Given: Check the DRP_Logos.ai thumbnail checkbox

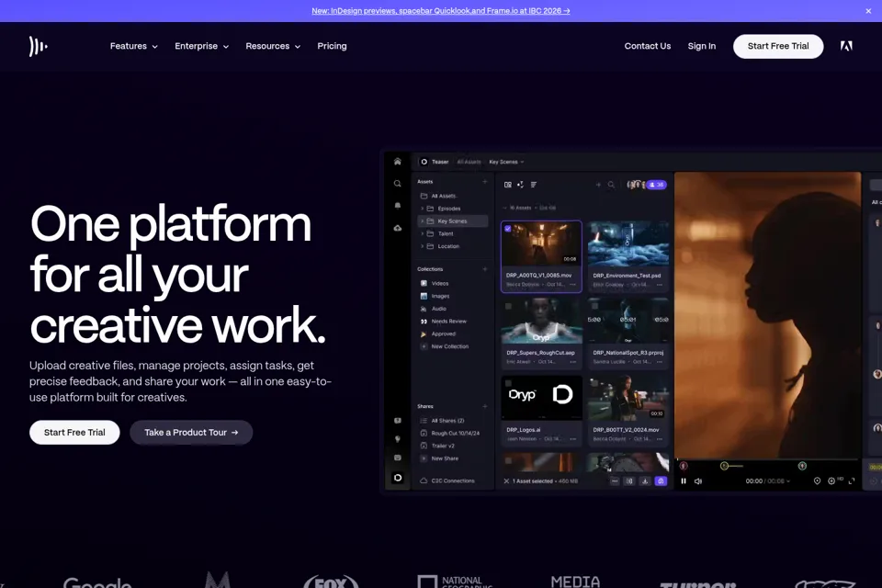Looking at the screenshot, I should point(508,383).
